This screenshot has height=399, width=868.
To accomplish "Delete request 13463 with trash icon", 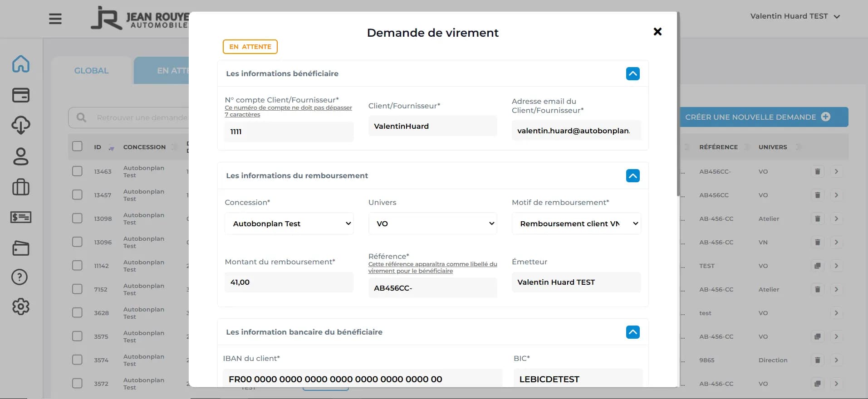I will (817, 171).
